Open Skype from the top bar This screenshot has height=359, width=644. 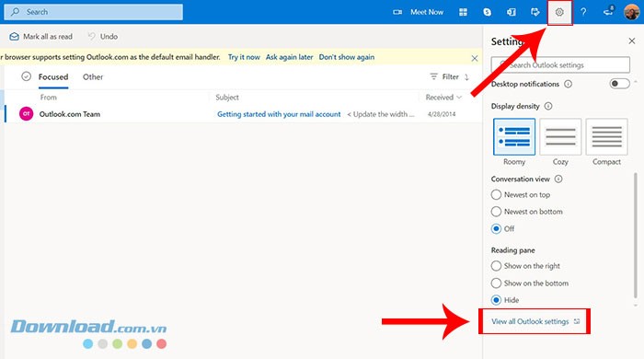tap(487, 12)
